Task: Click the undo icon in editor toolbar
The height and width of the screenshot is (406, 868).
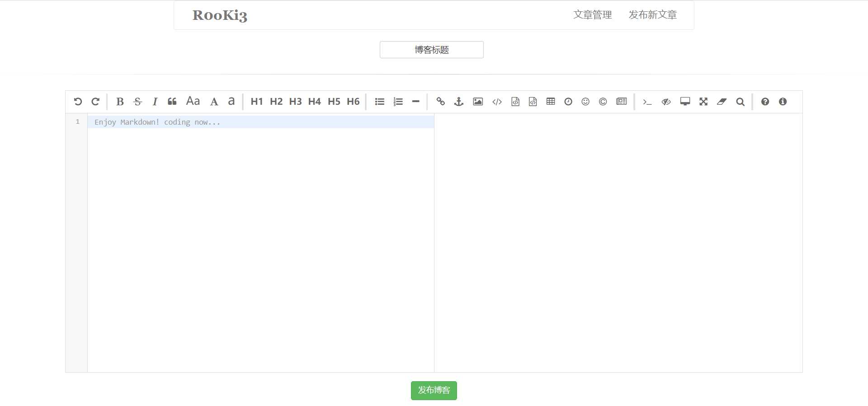Action: pos(78,102)
